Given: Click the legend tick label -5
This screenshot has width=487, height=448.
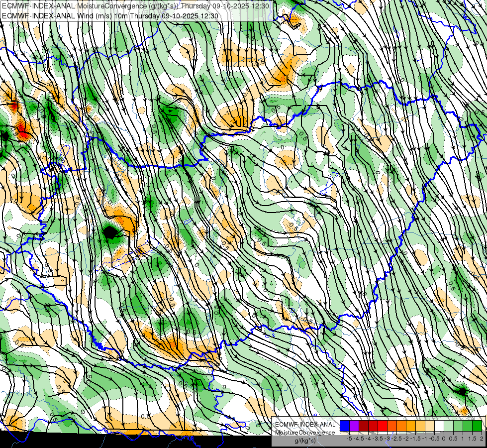Looking at the screenshot, I should 349,439.
